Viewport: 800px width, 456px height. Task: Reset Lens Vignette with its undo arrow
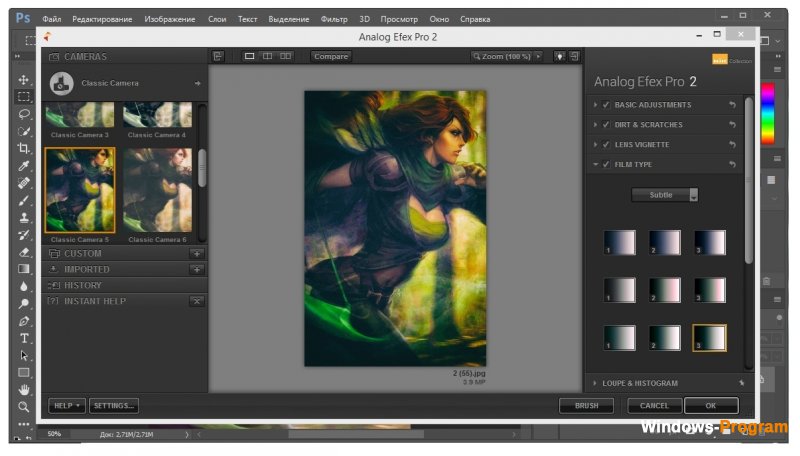(x=732, y=144)
